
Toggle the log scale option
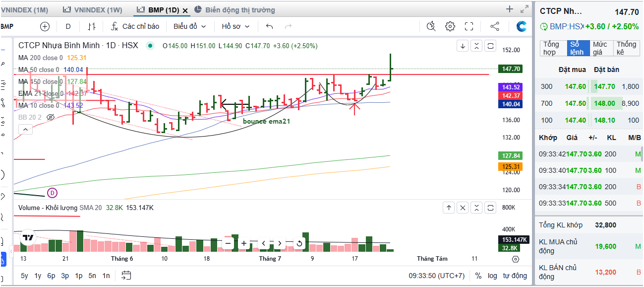point(492,276)
